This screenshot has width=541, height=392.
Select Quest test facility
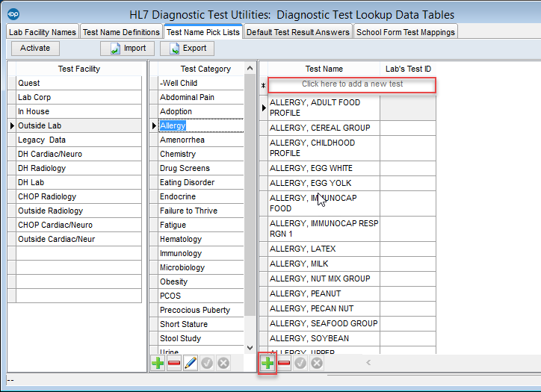click(78, 83)
